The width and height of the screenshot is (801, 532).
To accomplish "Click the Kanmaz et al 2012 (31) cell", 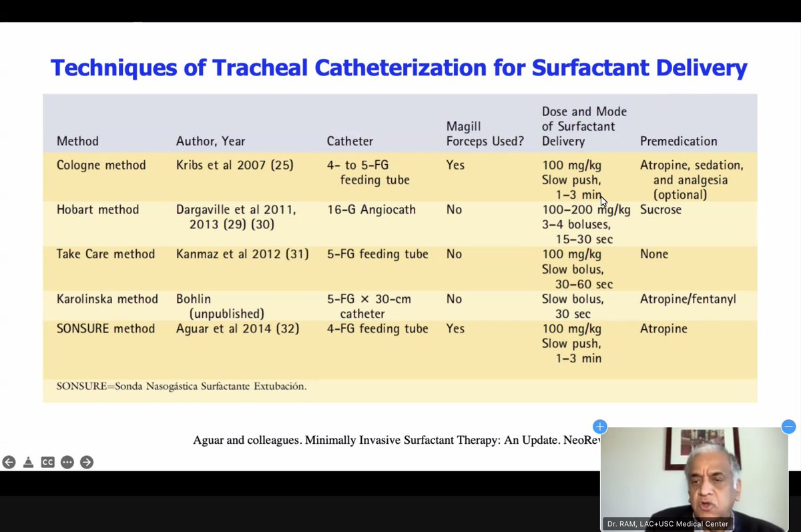I will coord(242,254).
